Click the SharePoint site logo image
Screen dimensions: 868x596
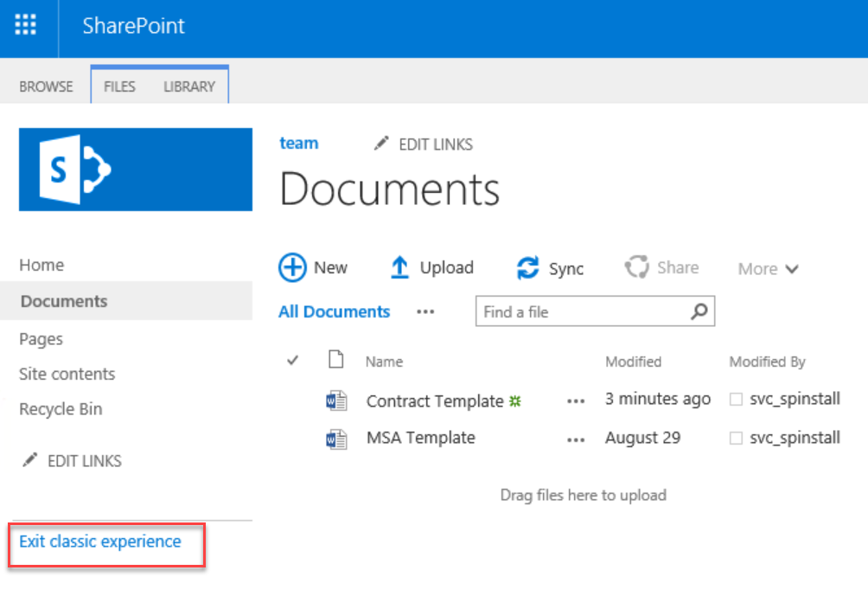(135, 170)
